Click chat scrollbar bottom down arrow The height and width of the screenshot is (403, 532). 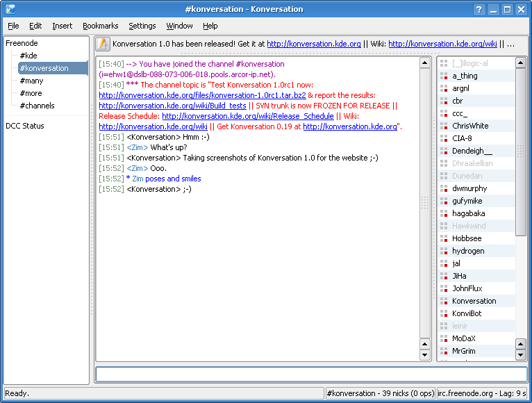pyautogui.click(x=425, y=355)
